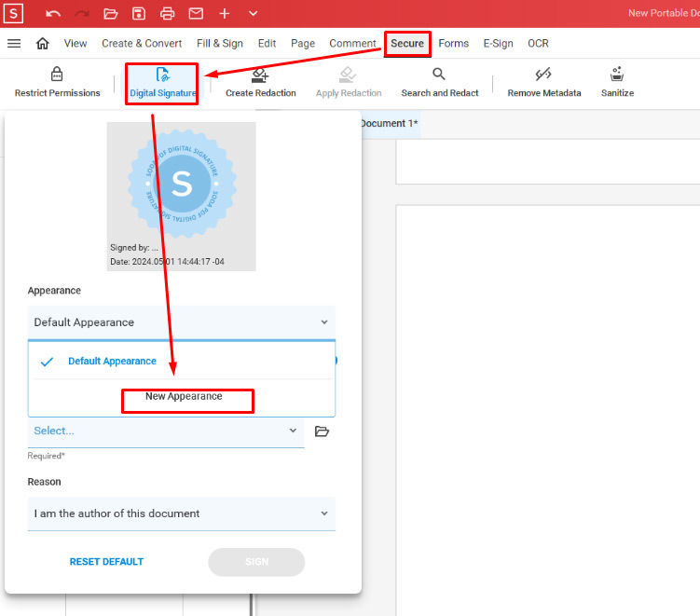This screenshot has height=616, width=700.
Task: Browse certificate with folder icon
Action: (x=322, y=431)
